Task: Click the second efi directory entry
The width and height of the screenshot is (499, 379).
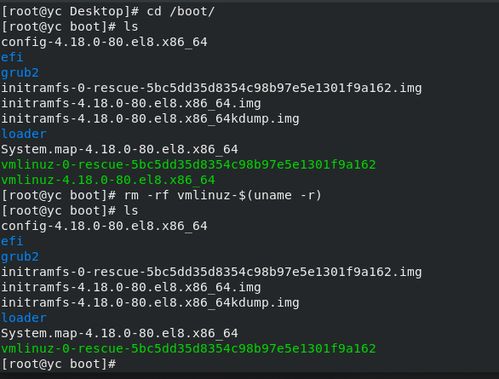Action: point(12,241)
